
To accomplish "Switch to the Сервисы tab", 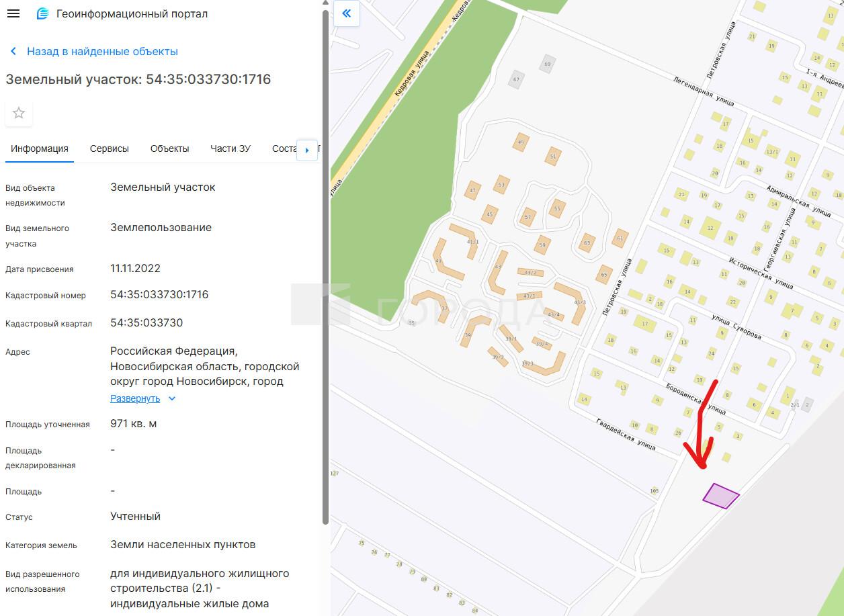I will tap(110, 148).
